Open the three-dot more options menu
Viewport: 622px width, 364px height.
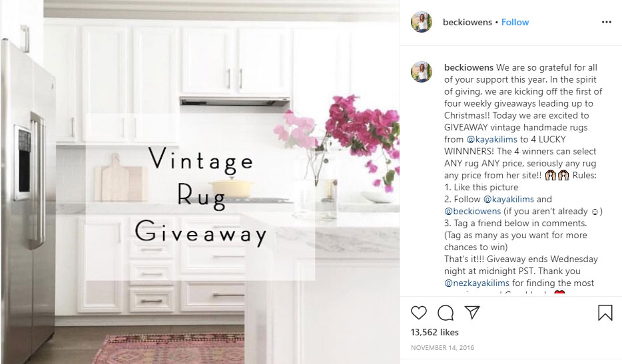pyautogui.click(x=607, y=22)
